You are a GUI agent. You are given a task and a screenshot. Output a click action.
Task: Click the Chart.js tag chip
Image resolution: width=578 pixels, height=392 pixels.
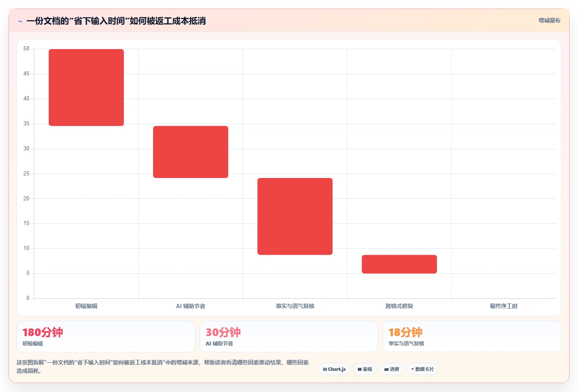(334, 369)
